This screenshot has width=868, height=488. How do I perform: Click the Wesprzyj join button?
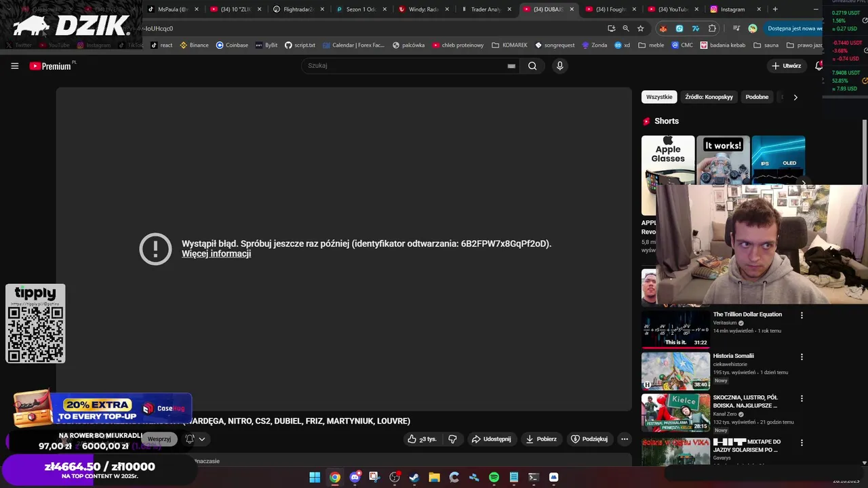pyautogui.click(x=159, y=439)
